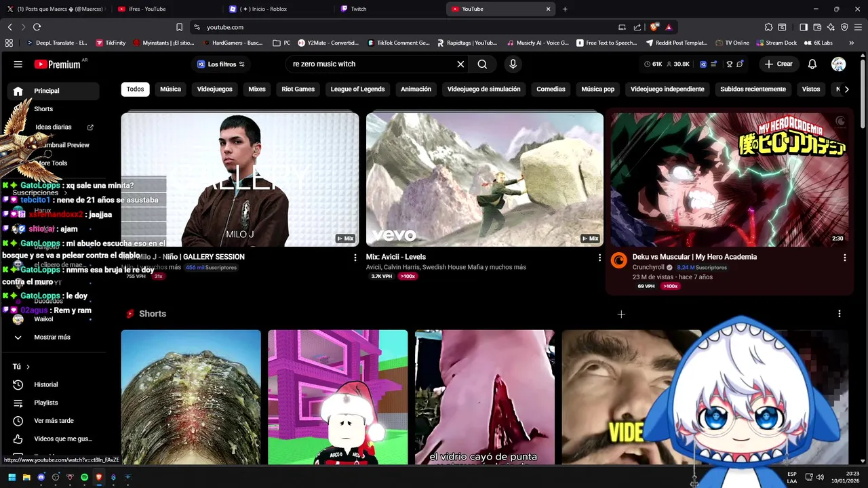Click the share page icon in address bar
This screenshot has height=488, width=868.
[637, 27]
